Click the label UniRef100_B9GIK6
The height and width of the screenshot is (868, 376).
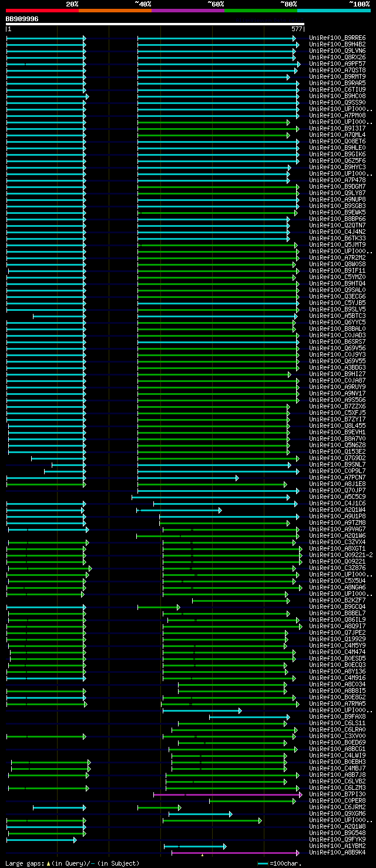click(x=337, y=155)
